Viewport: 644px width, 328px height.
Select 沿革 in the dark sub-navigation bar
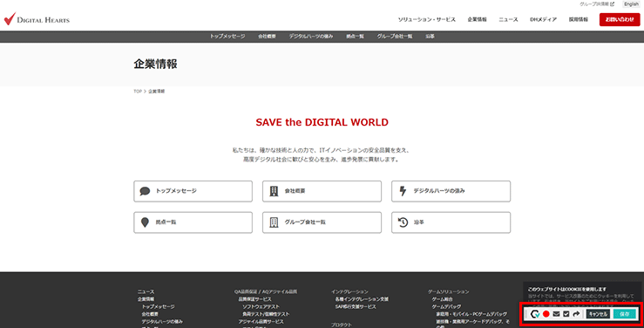[430, 36]
